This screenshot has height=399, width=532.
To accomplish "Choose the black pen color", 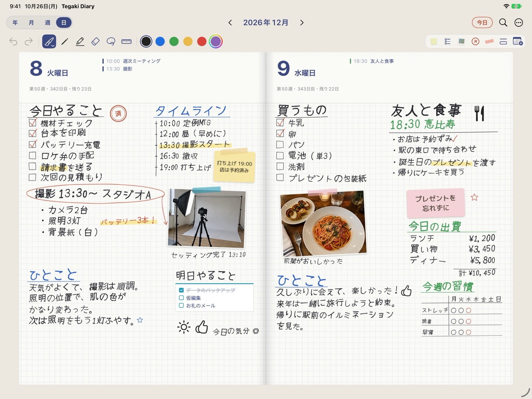I will coord(146,42).
